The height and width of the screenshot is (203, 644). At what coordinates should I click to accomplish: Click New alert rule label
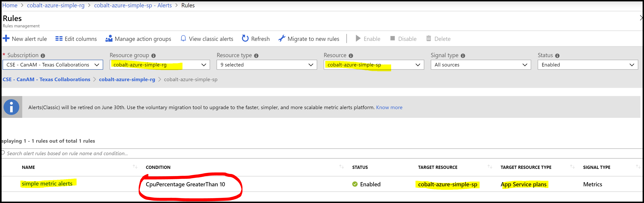[29, 39]
